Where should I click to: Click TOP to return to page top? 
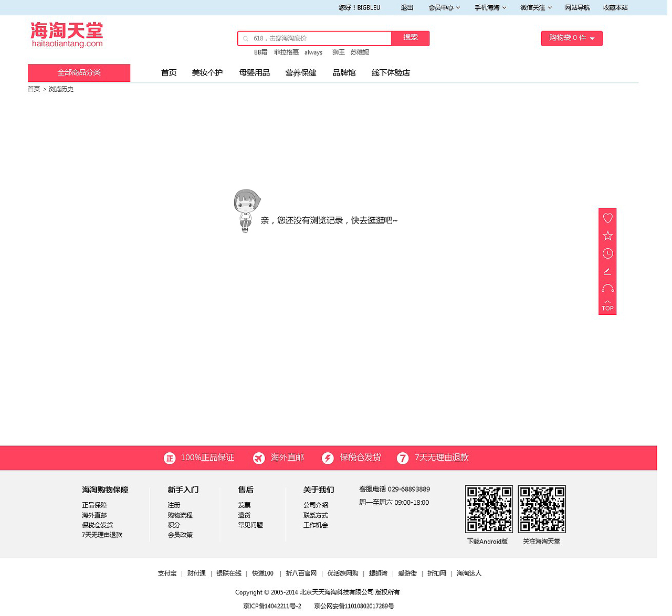pyautogui.click(x=607, y=306)
